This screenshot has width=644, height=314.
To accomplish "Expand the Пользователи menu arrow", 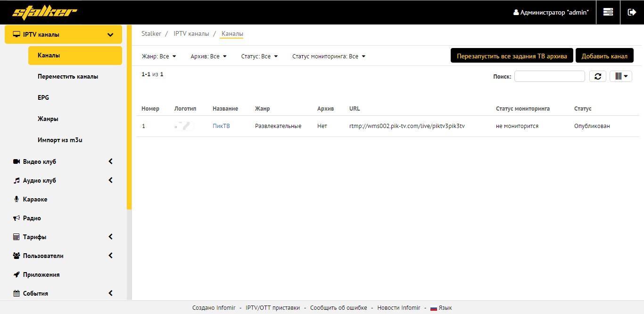I will click(111, 256).
